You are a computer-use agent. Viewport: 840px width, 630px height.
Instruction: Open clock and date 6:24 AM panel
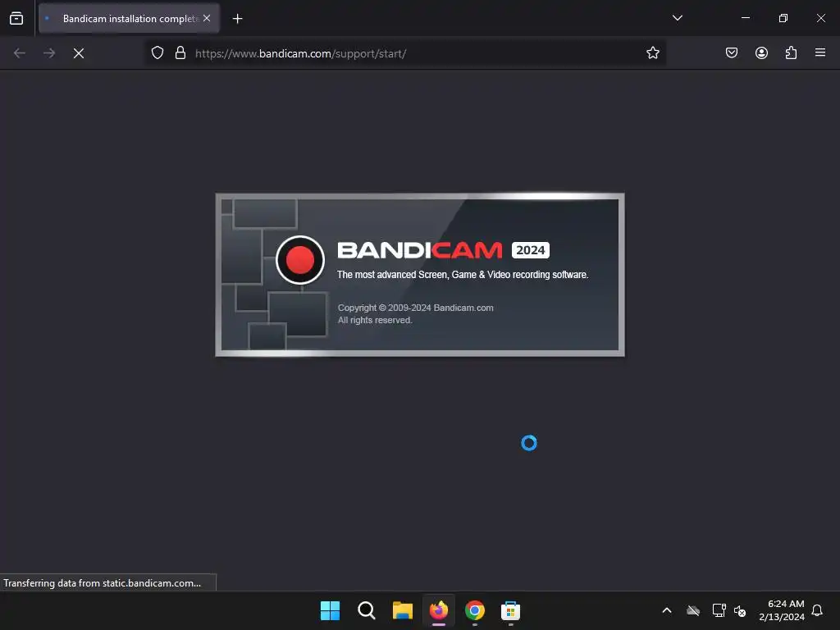[x=782, y=610]
